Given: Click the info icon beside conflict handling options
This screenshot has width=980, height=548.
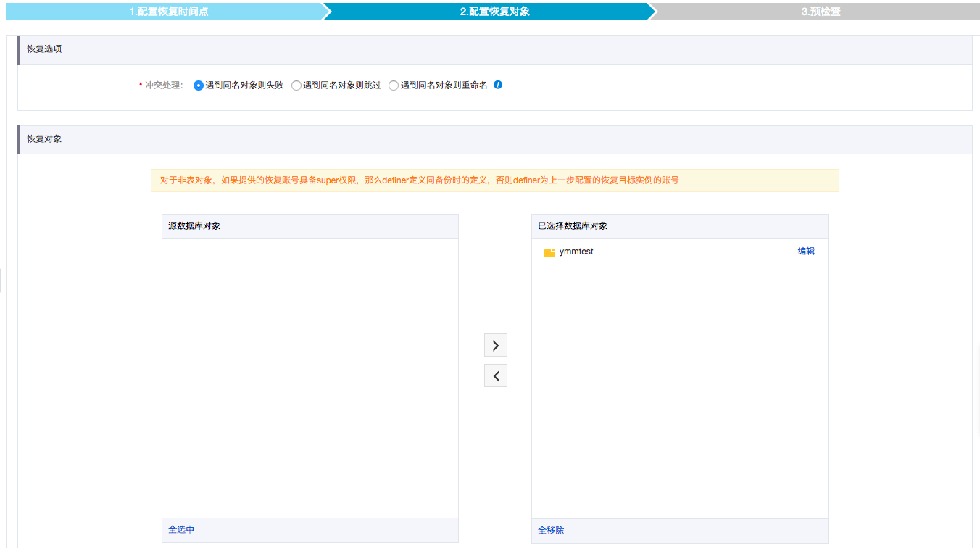Looking at the screenshot, I should (x=497, y=85).
